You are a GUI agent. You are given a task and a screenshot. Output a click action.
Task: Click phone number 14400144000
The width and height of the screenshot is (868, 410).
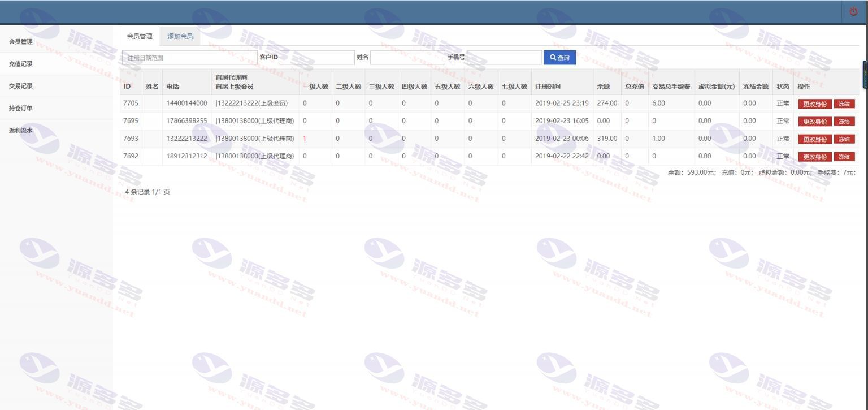coord(186,103)
